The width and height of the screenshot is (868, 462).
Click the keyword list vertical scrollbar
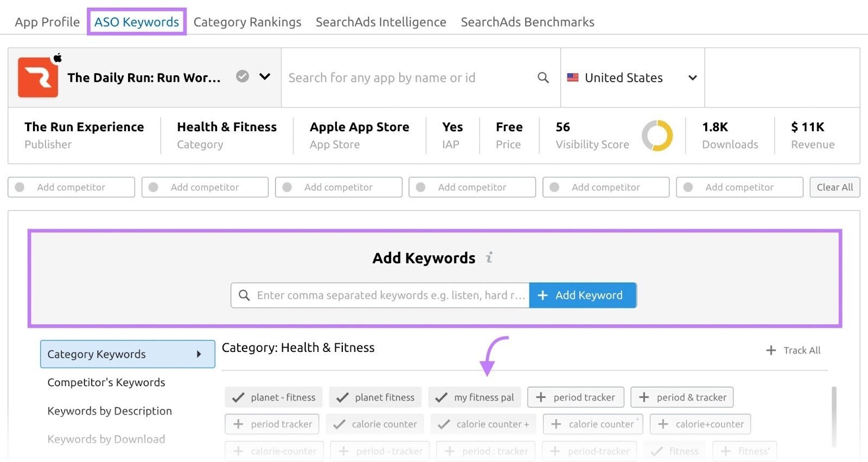tap(834, 416)
